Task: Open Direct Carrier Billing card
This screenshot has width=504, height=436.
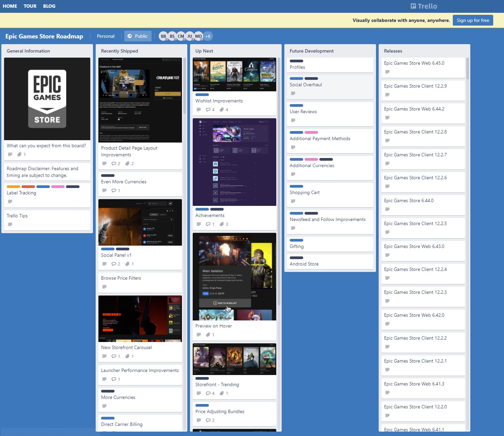Action: pyautogui.click(x=140, y=423)
